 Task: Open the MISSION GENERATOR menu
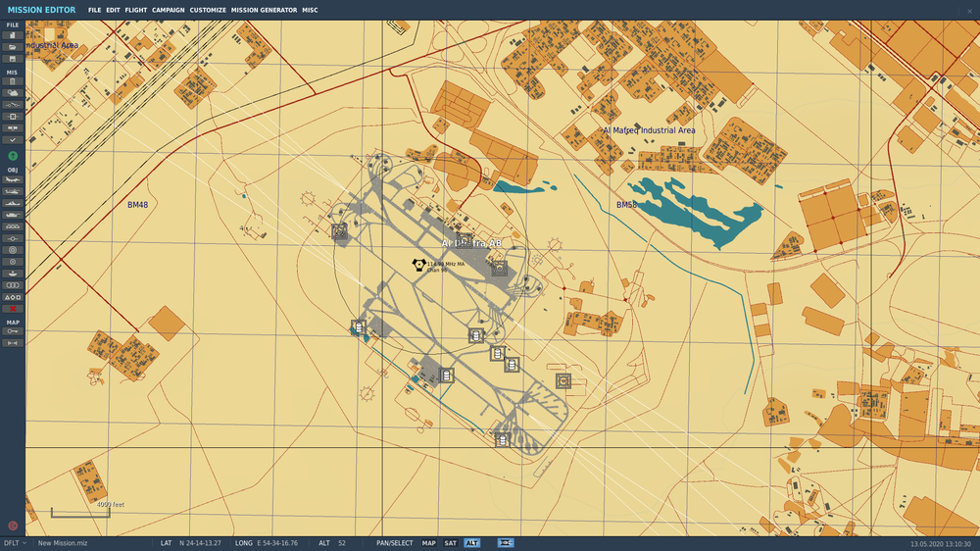264,10
